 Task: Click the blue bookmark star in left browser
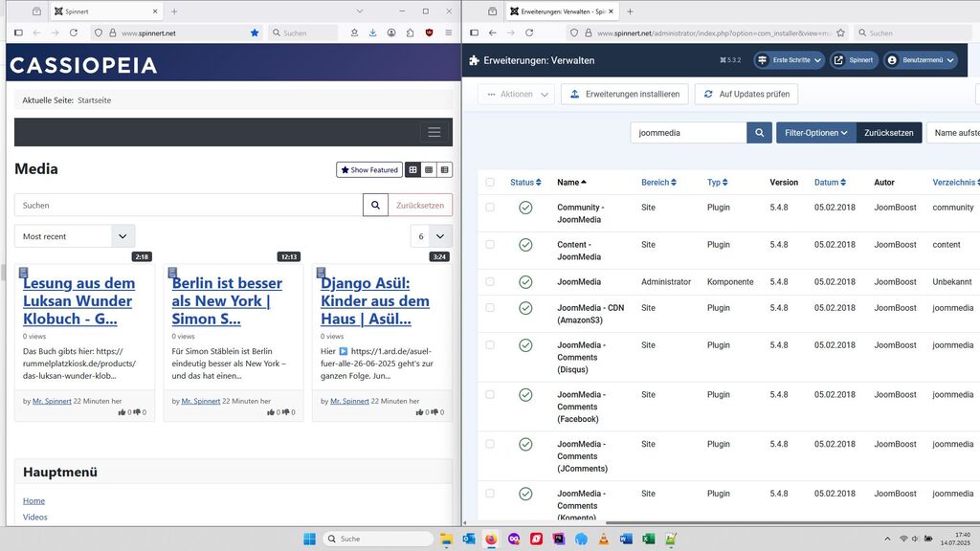pyautogui.click(x=255, y=33)
